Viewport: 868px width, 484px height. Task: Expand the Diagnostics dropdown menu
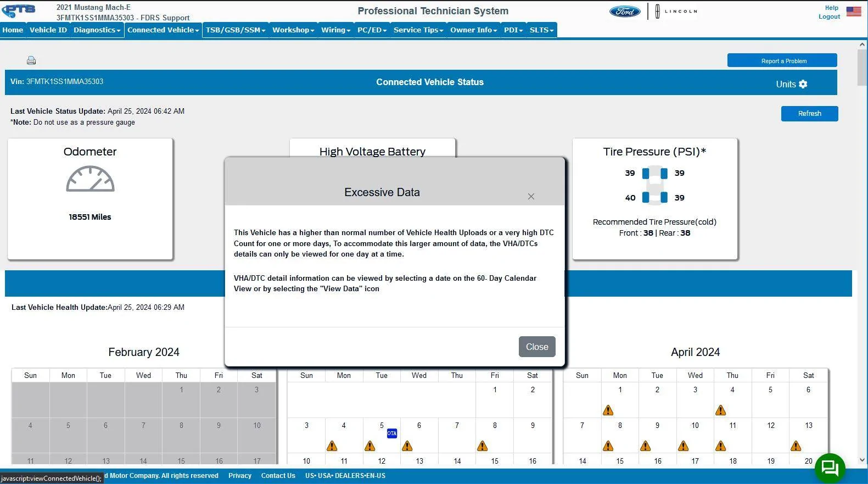[x=97, y=30]
